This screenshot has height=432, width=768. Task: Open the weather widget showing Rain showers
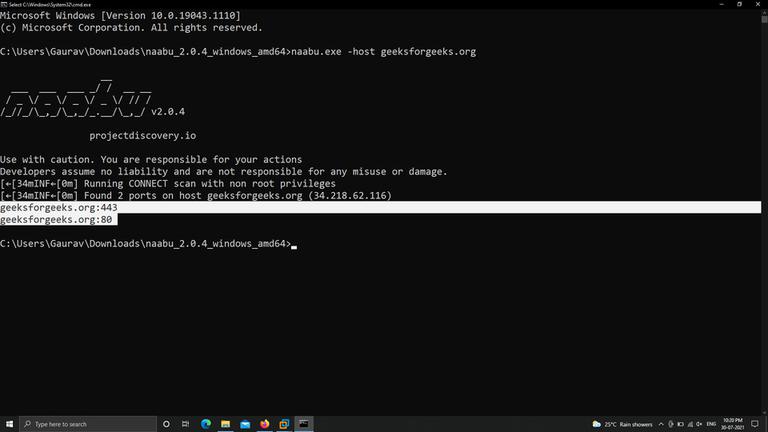623,424
